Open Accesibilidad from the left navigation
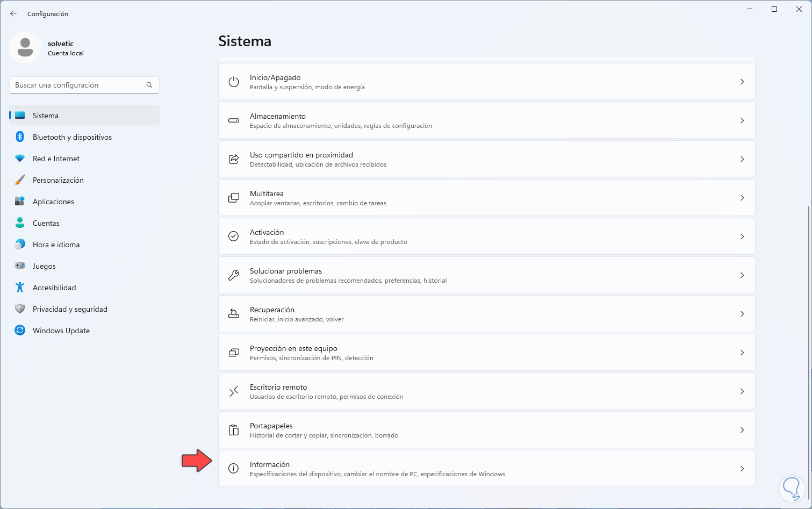Screen dimensions: 812x509 coord(54,288)
